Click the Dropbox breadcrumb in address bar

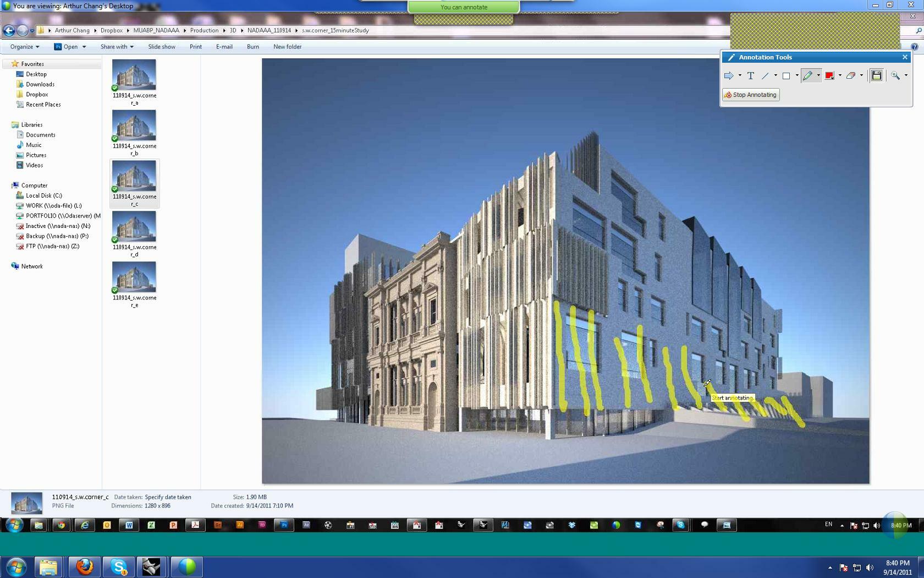point(112,30)
